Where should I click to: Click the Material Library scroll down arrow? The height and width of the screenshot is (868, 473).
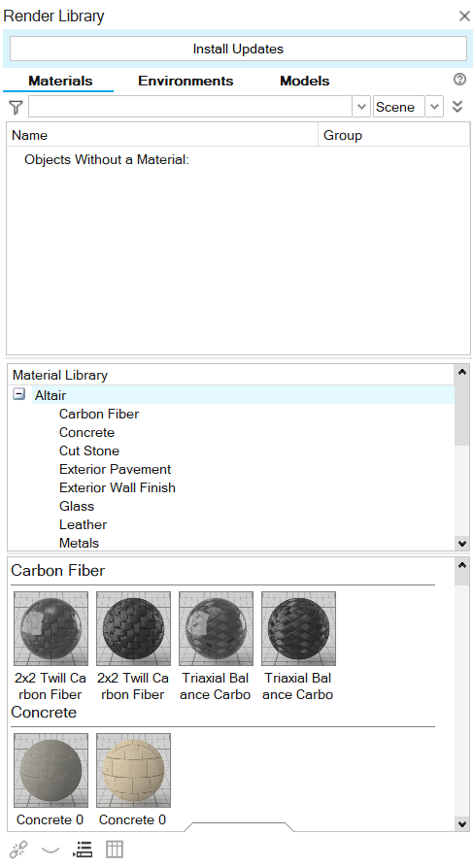(462, 544)
